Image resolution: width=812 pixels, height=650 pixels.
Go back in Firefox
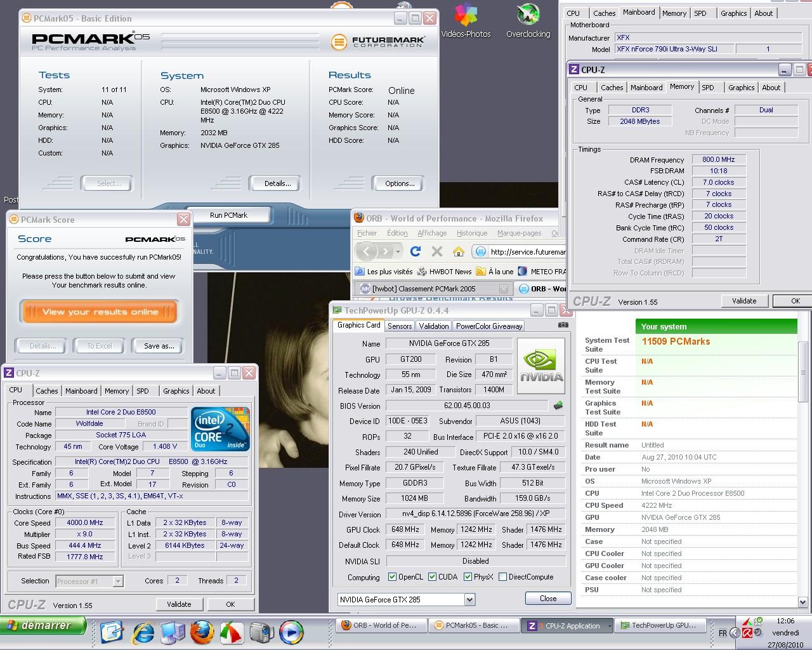[x=367, y=251]
